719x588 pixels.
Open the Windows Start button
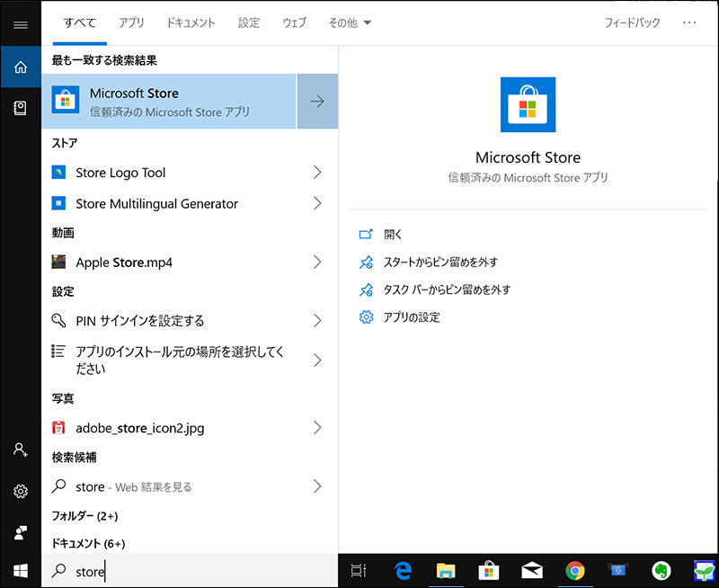pyautogui.click(x=20, y=571)
